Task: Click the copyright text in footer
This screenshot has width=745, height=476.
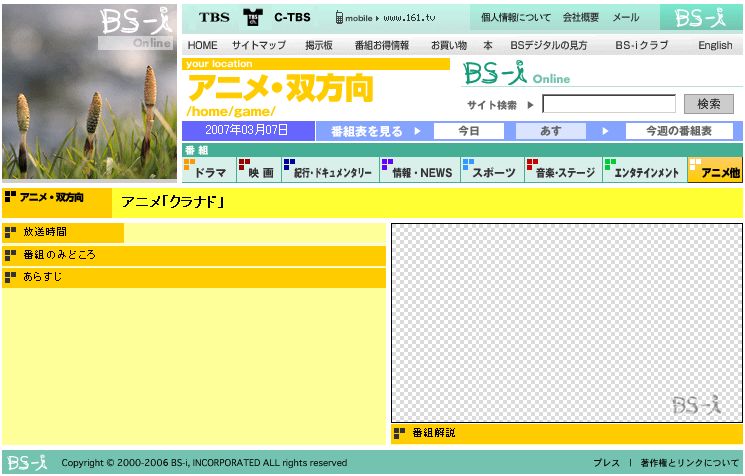Action: point(204,463)
